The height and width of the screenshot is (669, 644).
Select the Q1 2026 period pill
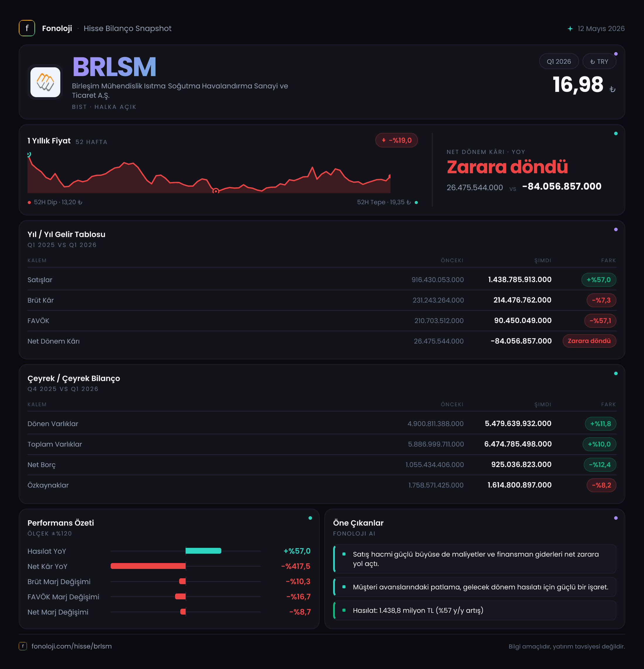(x=559, y=61)
